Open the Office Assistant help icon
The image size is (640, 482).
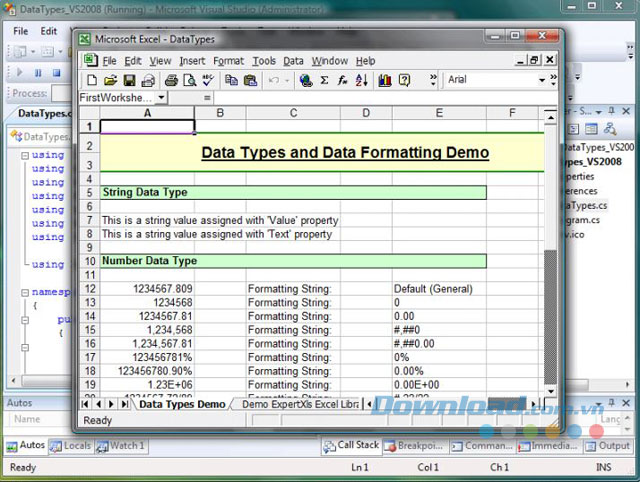(x=404, y=80)
